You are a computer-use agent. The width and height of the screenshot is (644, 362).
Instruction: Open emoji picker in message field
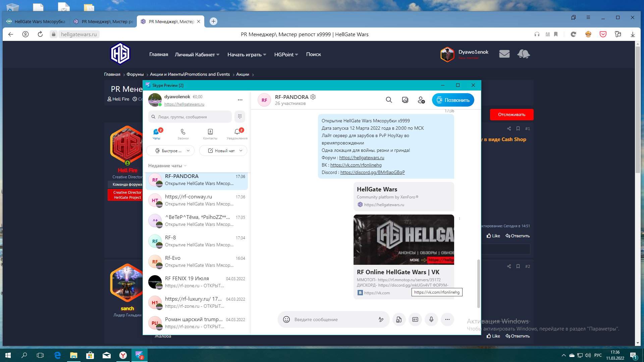(286, 319)
